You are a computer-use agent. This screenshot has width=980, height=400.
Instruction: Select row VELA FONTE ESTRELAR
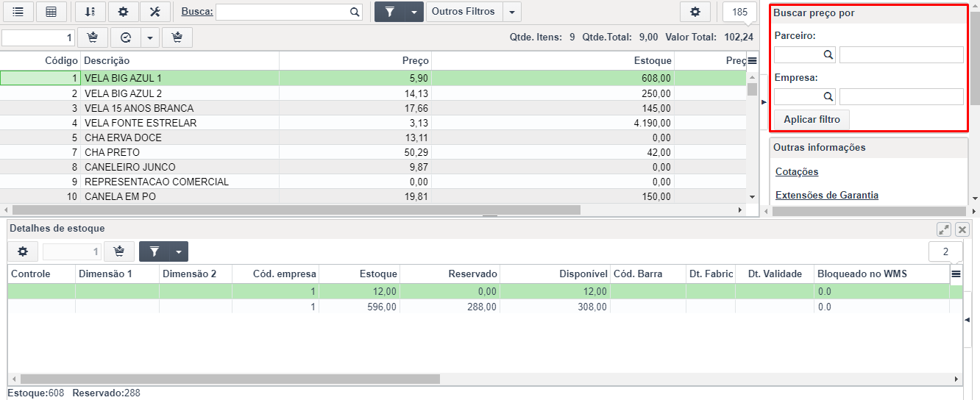(373, 123)
